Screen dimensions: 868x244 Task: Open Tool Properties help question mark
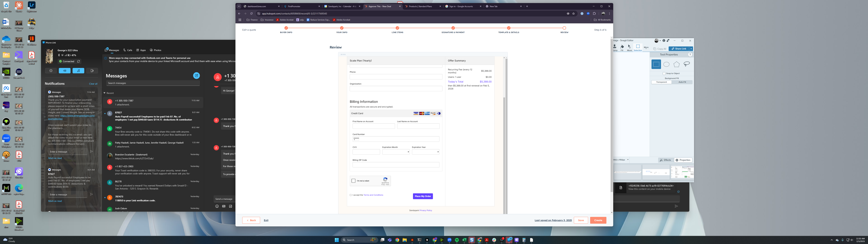(690, 55)
